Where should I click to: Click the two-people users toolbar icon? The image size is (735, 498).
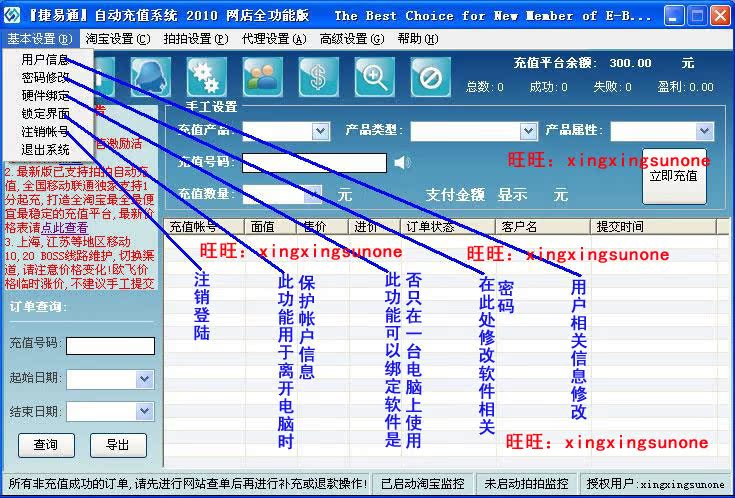tap(262, 77)
